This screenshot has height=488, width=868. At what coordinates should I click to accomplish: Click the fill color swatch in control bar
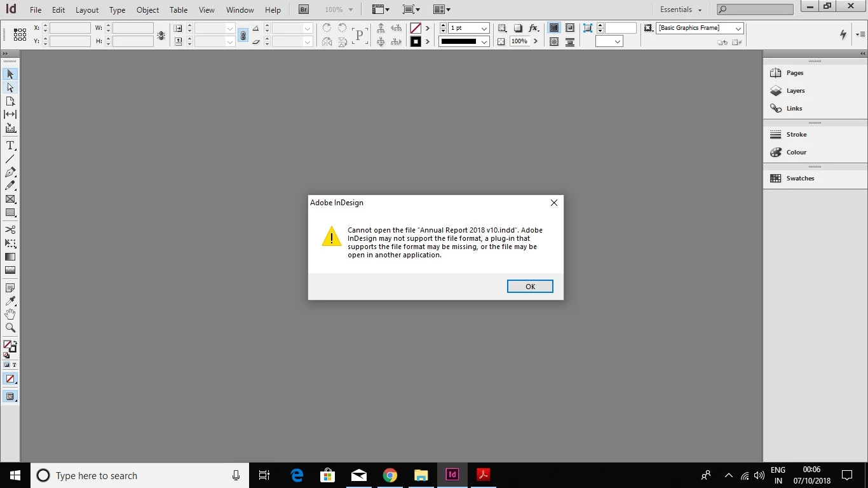[x=416, y=29]
